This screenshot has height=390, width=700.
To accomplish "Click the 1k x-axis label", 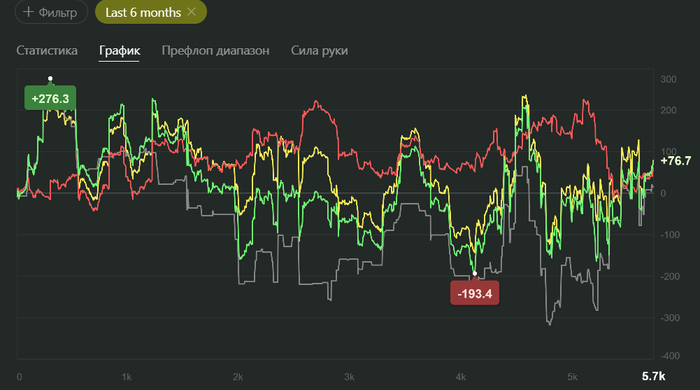I will 126,377.
